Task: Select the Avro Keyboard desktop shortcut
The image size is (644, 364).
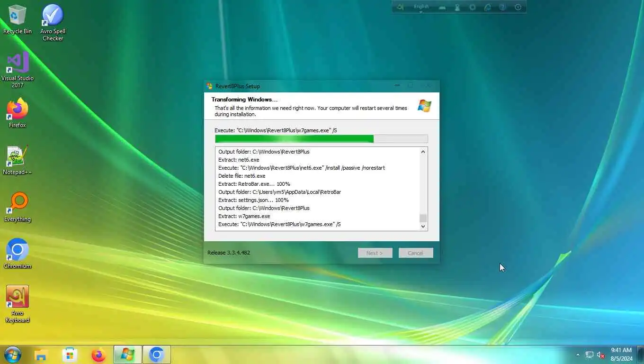Action: click(x=18, y=304)
